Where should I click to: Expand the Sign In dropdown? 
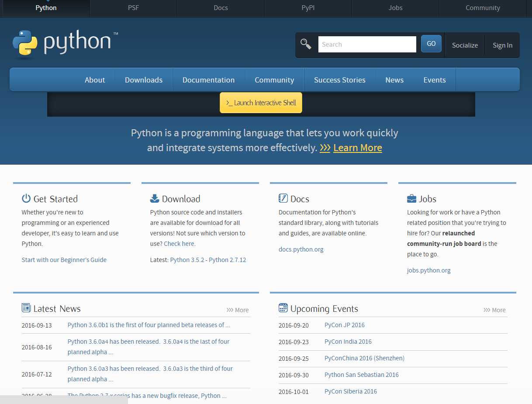[502, 45]
